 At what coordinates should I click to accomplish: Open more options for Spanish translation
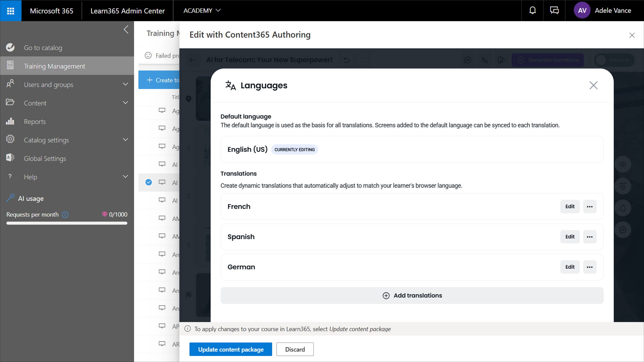pos(590,237)
